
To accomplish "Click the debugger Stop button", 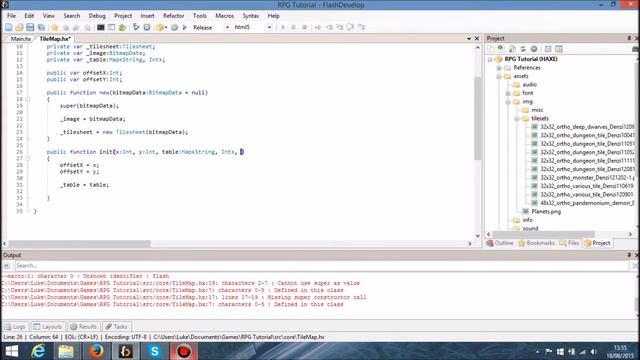I will [x=304, y=27].
